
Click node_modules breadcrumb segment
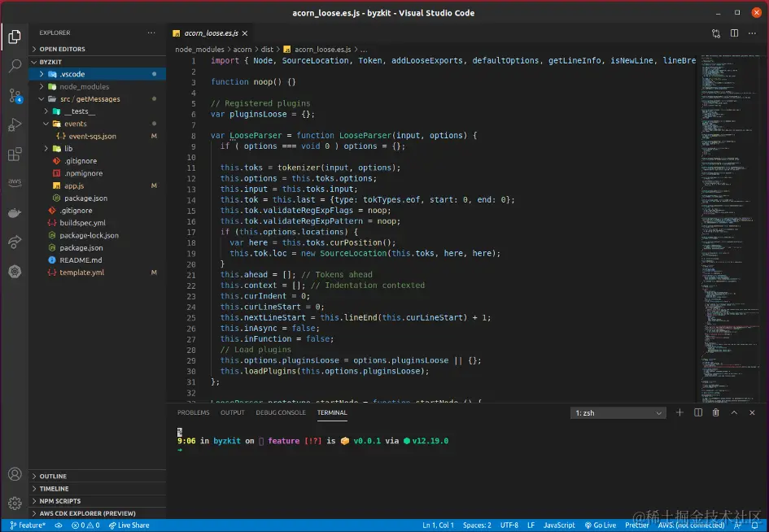click(x=199, y=49)
